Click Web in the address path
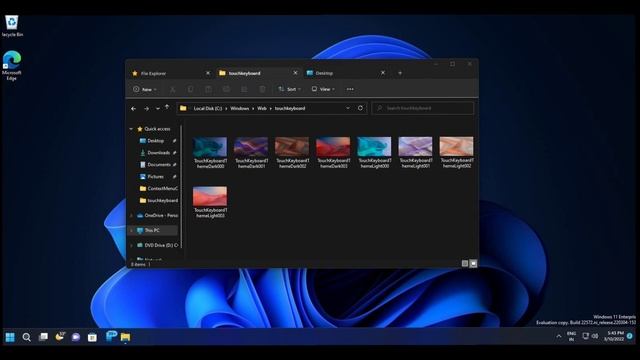Viewport: 640px width, 360px height. coord(262,109)
